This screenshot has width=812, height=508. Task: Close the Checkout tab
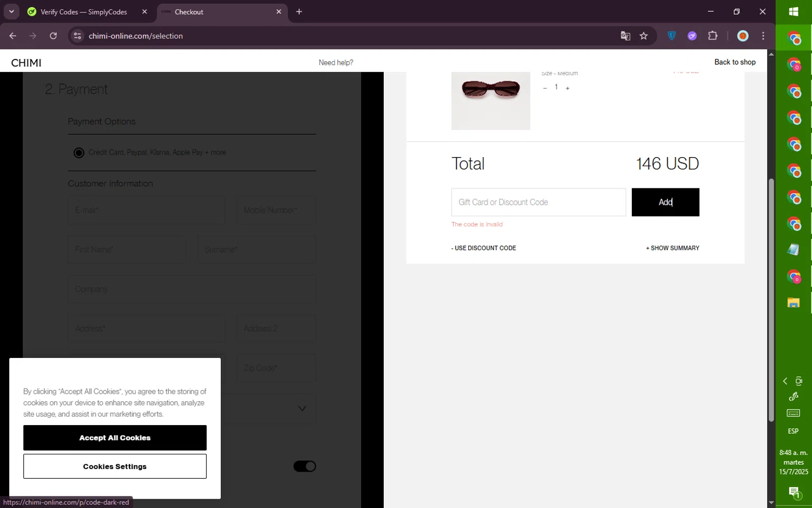279,11
